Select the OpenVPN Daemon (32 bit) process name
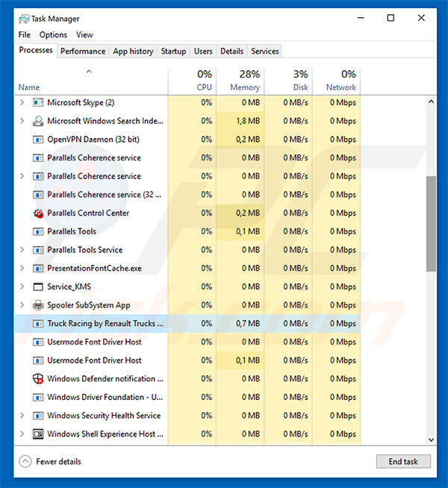Viewport: 448px width, 488px height. click(x=93, y=140)
